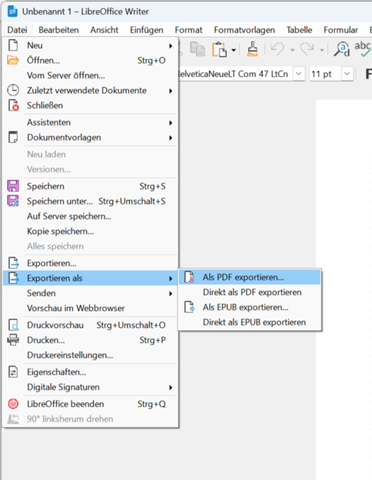The width and height of the screenshot is (372, 480).
Task: Click the font name input field
Action: [236, 73]
